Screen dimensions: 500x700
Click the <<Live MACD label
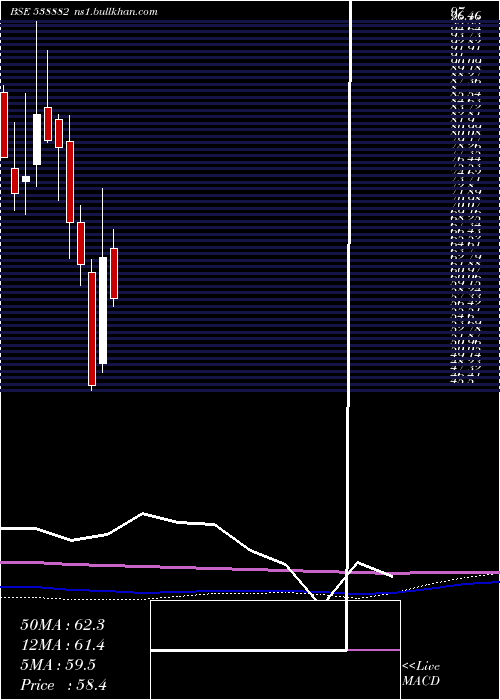(x=421, y=674)
